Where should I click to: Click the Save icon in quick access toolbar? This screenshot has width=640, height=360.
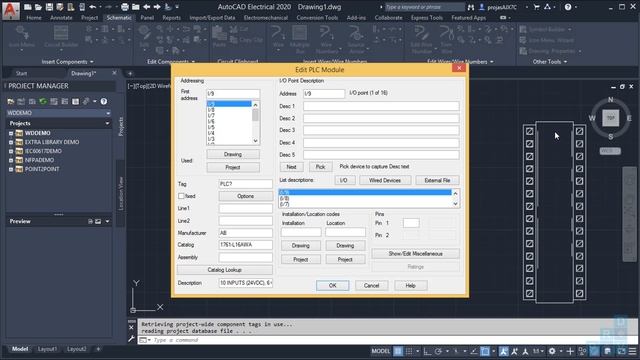tap(49, 7)
